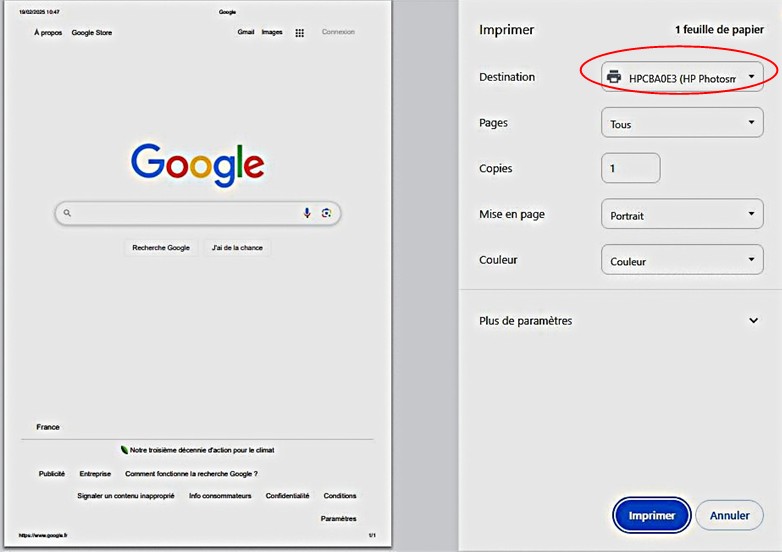782x552 pixels.
Task: Click the France country label
Action: coord(48,427)
